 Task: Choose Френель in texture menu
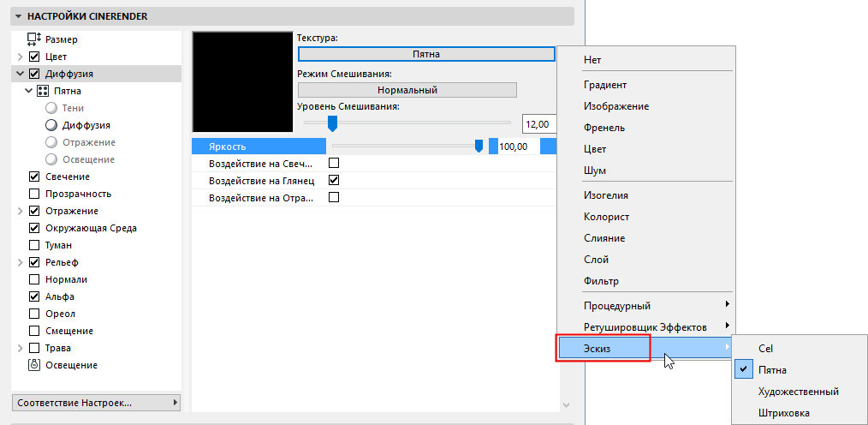pyautogui.click(x=645, y=128)
